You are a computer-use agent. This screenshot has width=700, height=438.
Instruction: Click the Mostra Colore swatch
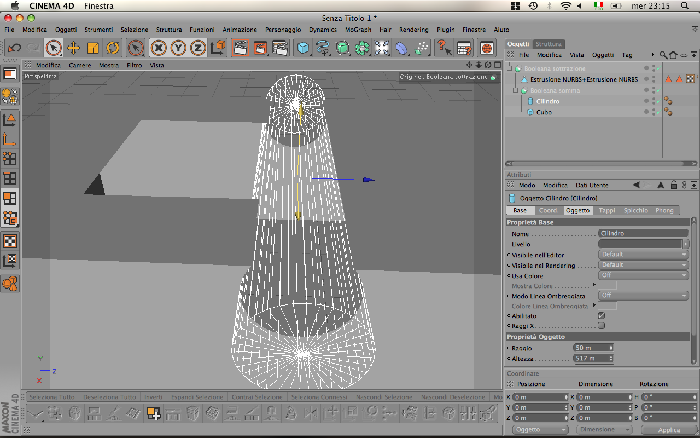pyautogui.click(x=607, y=286)
